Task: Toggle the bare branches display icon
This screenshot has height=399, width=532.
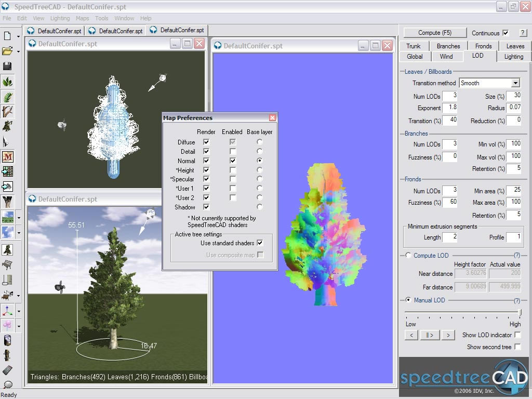Action: 7,112
